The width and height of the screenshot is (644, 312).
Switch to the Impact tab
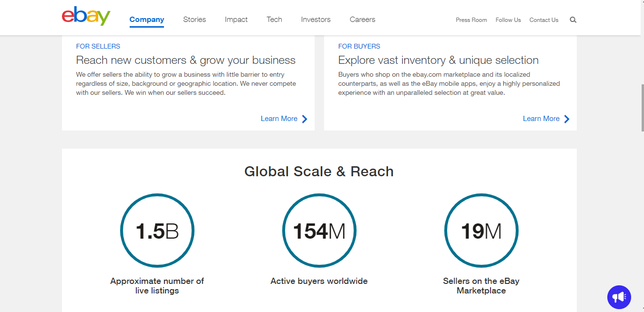click(x=236, y=20)
